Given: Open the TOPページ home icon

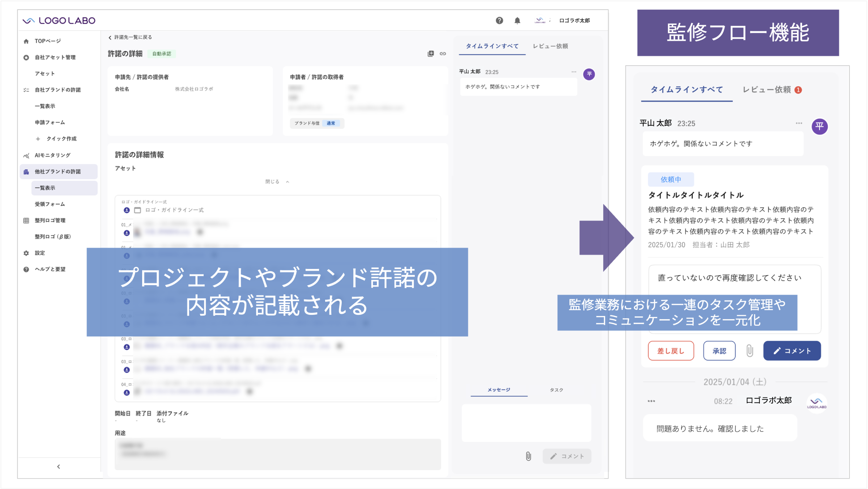Looking at the screenshot, I should coord(26,41).
